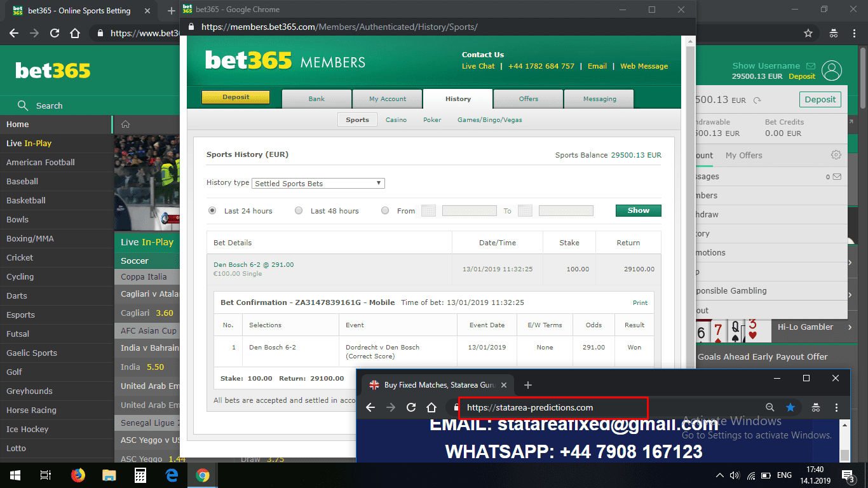Select the Last 48 hours radio option
This screenshot has width=868, height=488.
click(x=299, y=210)
